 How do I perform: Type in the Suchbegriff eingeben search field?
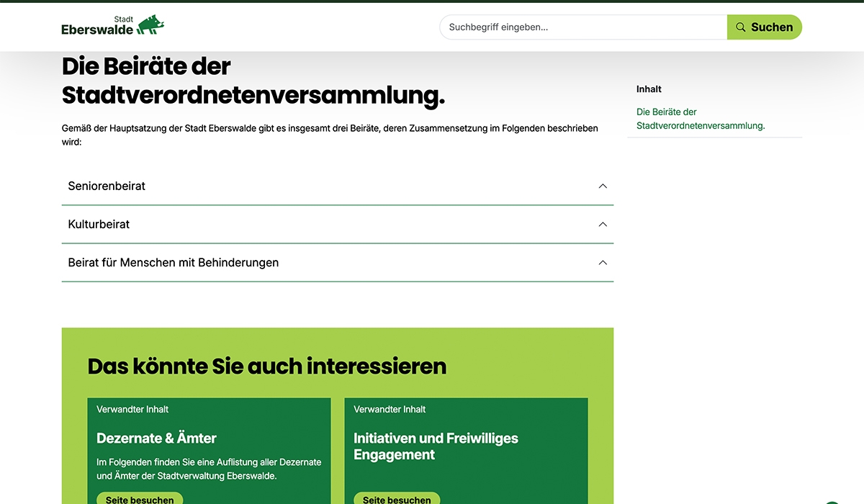[x=583, y=27]
